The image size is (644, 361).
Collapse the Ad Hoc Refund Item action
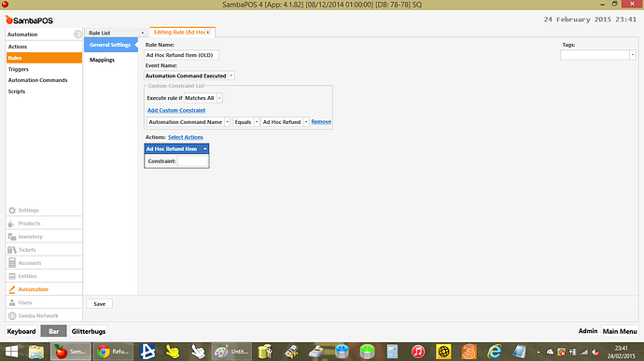tap(204, 148)
